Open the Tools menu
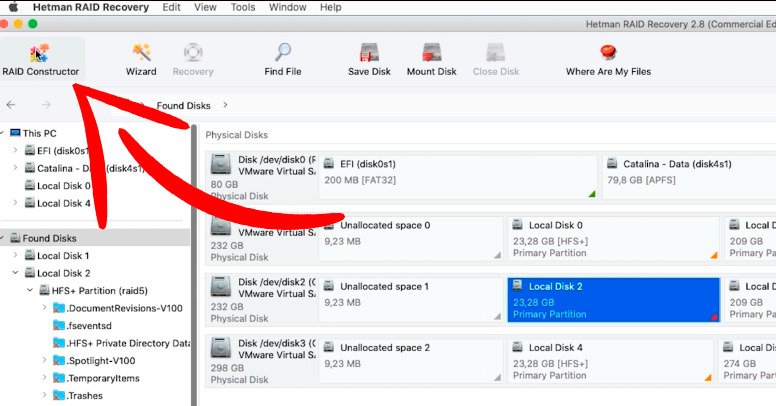Image resolution: width=776 pixels, height=406 pixels. [x=243, y=7]
